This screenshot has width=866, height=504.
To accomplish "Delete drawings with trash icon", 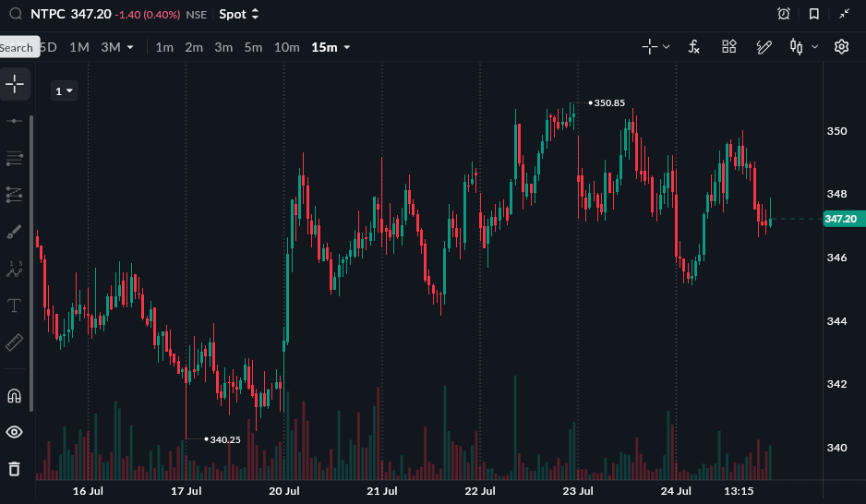I will [15, 469].
